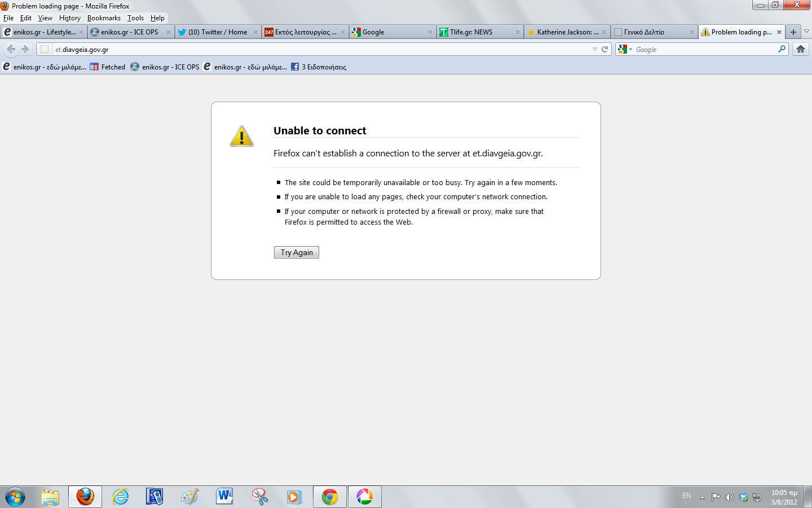Open Internet Explorer from the taskbar
The height and width of the screenshot is (508, 812).
pyautogui.click(x=120, y=497)
